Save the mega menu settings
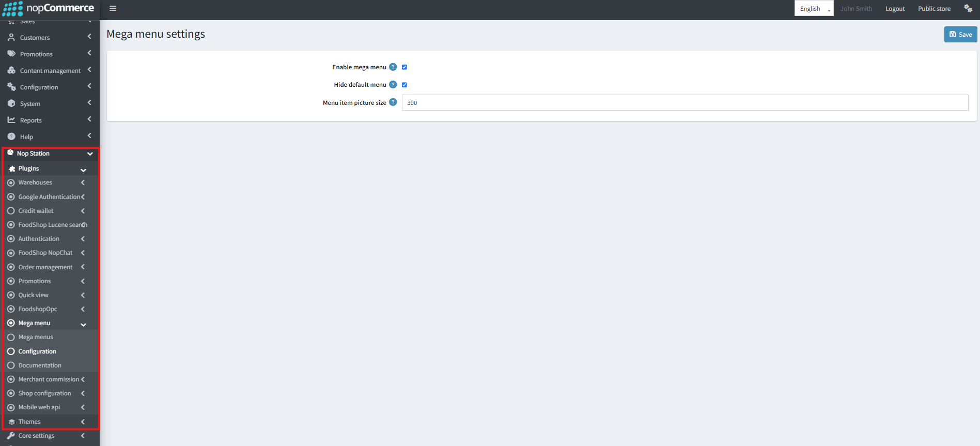Image resolution: width=980 pixels, height=446 pixels. (960, 35)
